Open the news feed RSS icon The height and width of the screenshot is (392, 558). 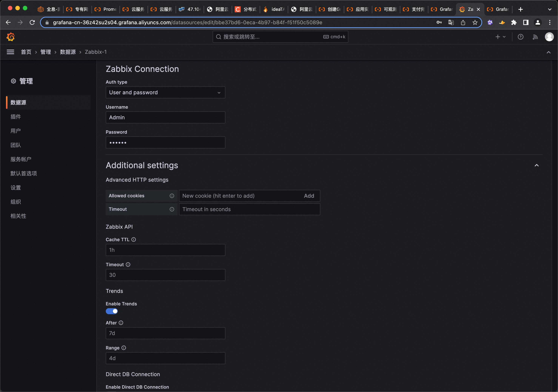[535, 37]
